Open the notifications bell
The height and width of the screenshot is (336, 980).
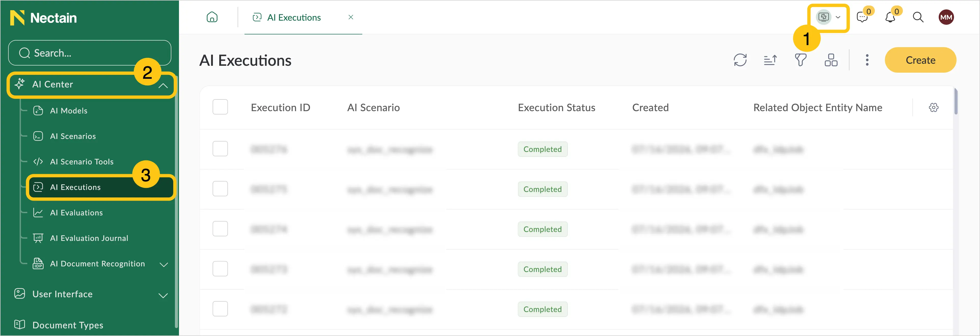(890, 18)
